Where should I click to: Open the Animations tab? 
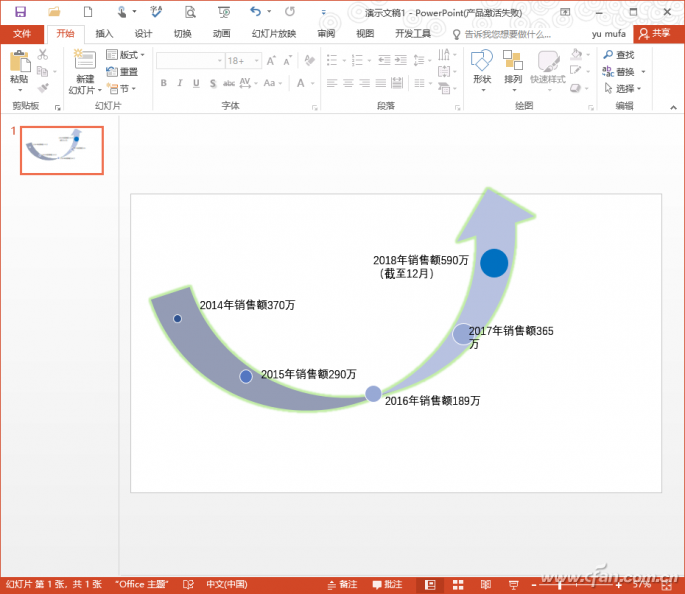click(221, 34)
